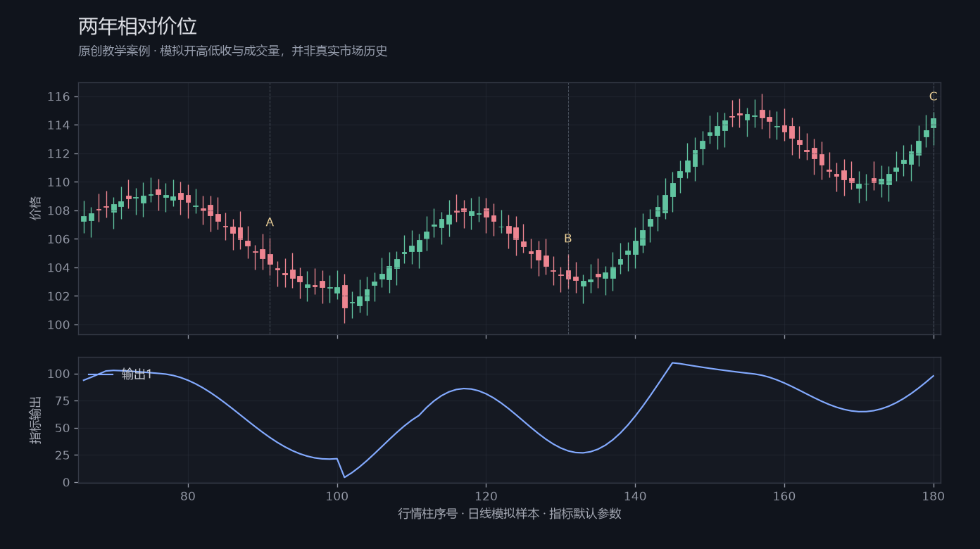Click the "价格" vertical axis label
980x549 pixels.
pos(36,208)
